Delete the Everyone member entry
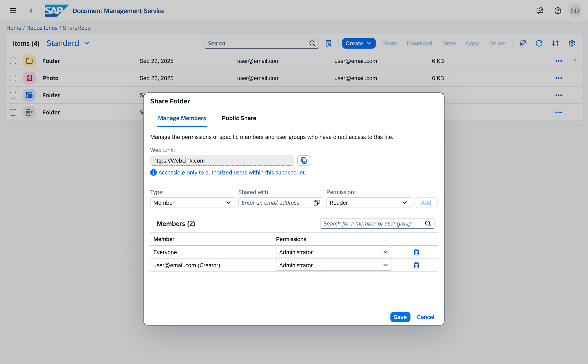This screenshot has height=364, width=588. [416, 252]
